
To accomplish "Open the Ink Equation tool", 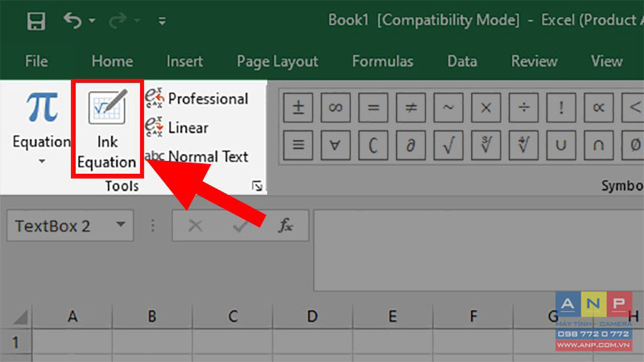I will click(107, 129).
